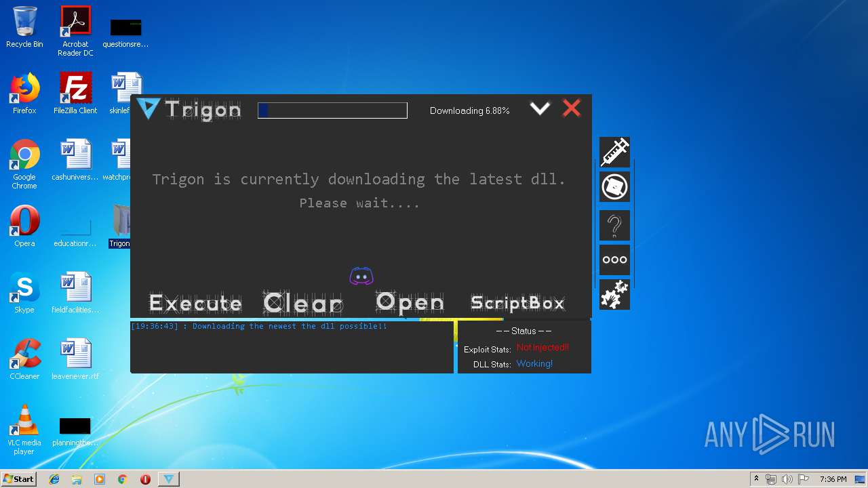
Task: Click the Open button
Action: pos(410,302)
